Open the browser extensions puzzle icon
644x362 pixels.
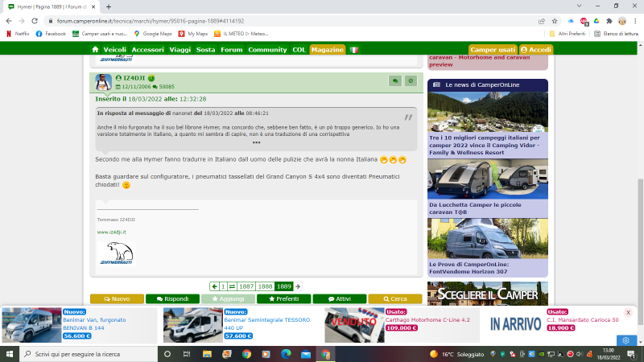click(609, 21)
